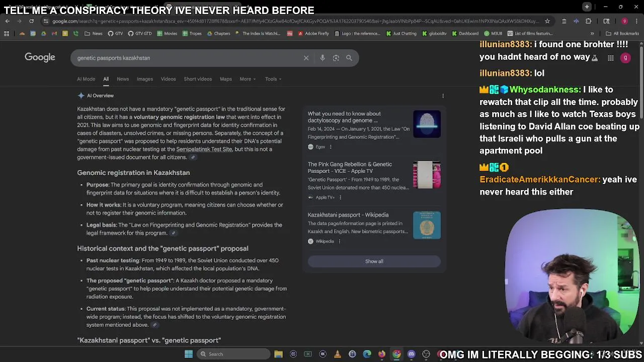Open the GTV GTD bookmarks folder

pyautogui.click(x=140, y=34)
